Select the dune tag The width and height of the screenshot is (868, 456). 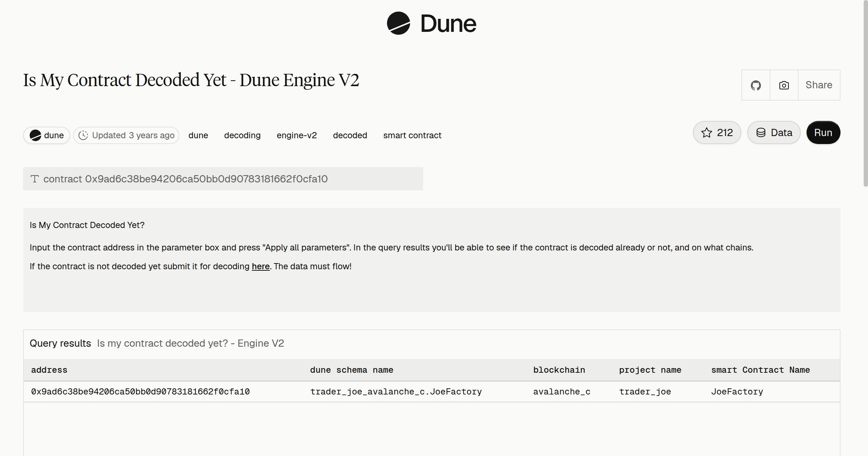click(x=198, y=135)
